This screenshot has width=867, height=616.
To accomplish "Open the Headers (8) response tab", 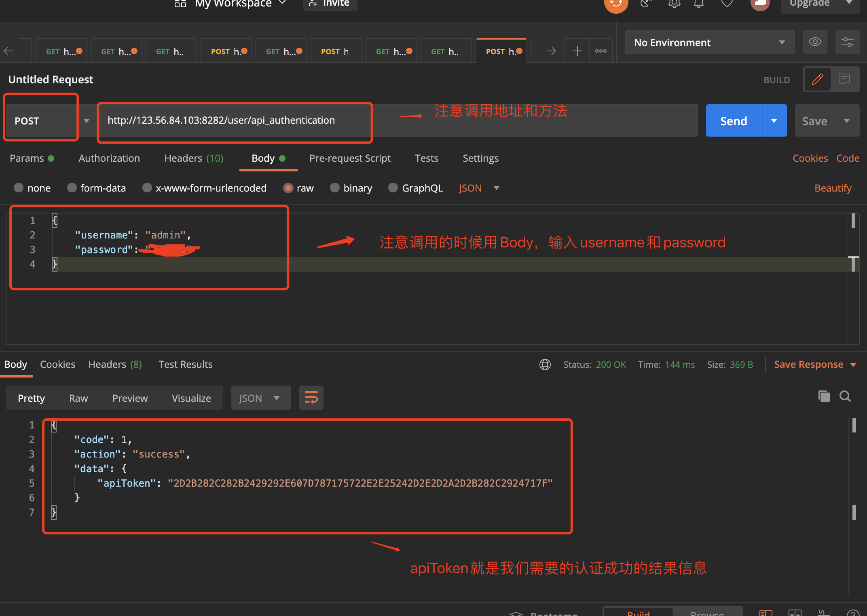I will (114, 364).
